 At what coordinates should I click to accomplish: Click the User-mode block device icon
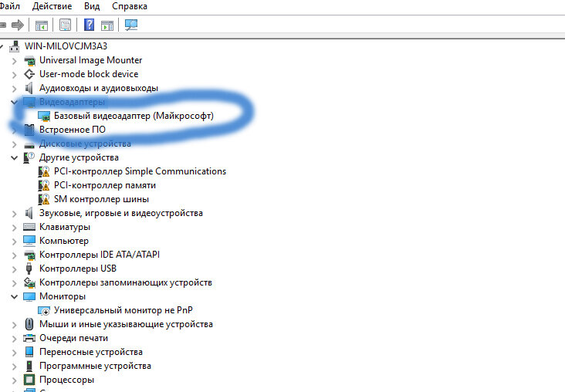tap(29, 74)
